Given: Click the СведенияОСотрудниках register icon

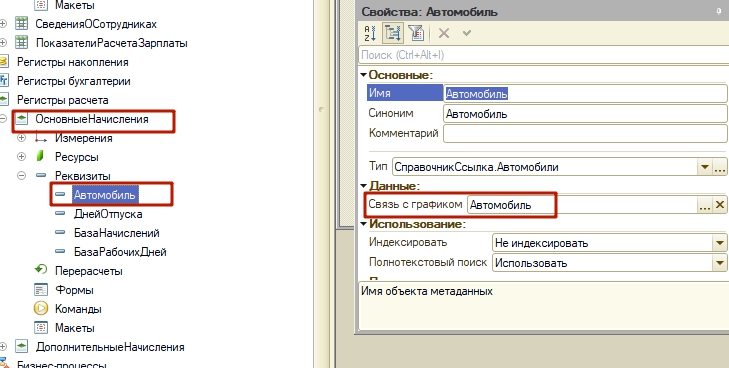Looking at the screenshot, I should [21, 23].
